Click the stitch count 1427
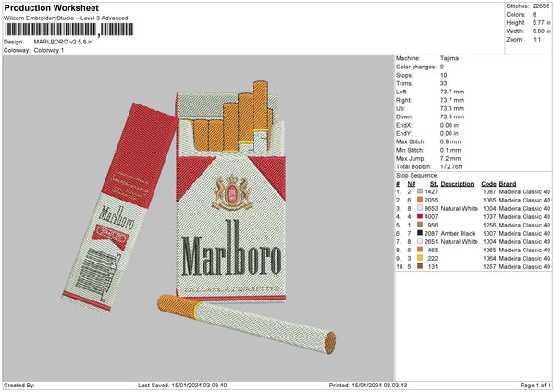Viewport: 555px width, 392px height. (431, 191)
